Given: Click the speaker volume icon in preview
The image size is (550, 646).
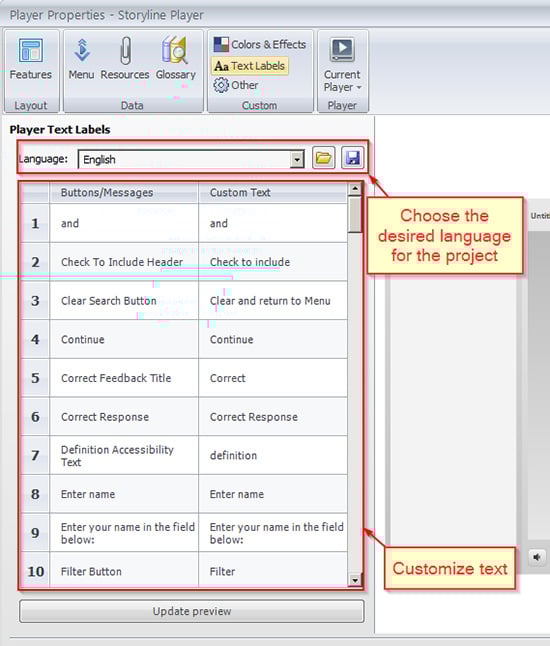Looking at the screenshot, I should tap(537, 557).
